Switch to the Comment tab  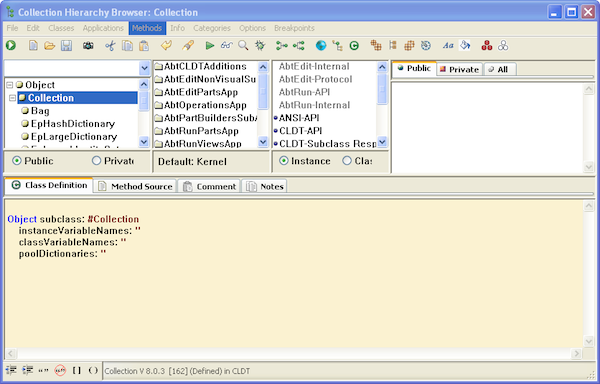[x=209, y=186]
